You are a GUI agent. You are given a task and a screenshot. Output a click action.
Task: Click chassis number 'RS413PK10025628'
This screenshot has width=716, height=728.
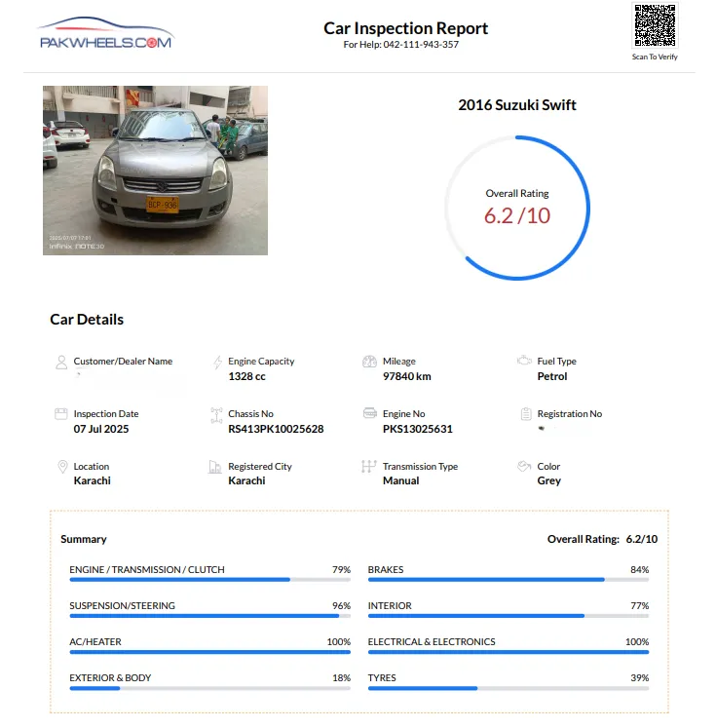(x=276, y=429)
